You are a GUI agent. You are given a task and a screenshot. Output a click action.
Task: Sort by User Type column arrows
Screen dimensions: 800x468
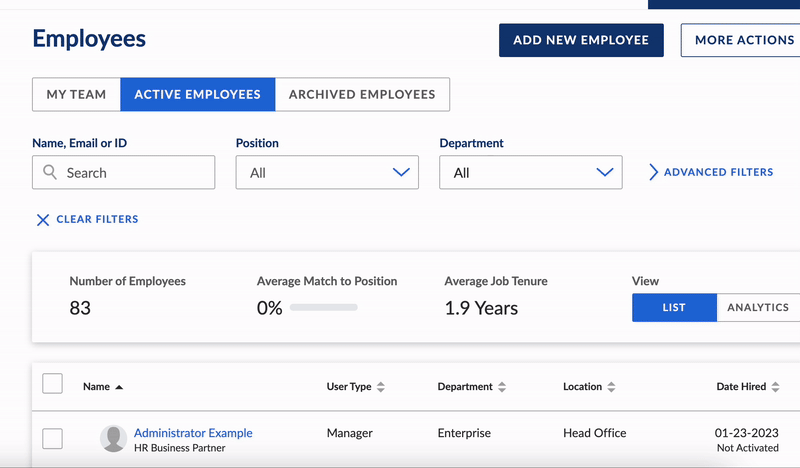[381, 387]
